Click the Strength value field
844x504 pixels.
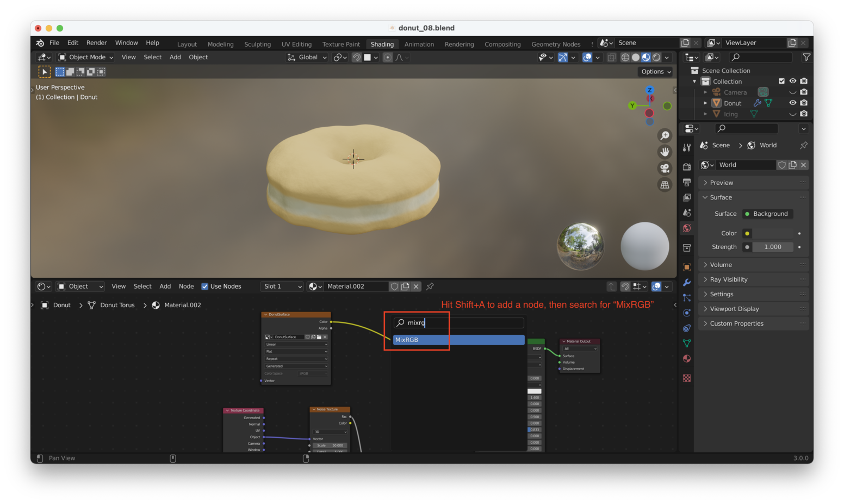(x=772, y=247)
